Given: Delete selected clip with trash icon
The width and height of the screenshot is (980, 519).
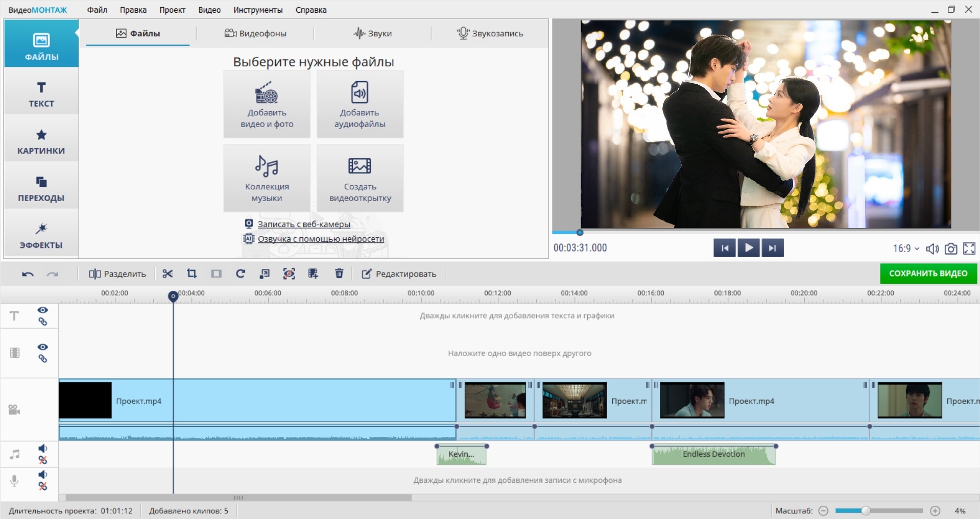Looking at the screenshot, I should tap(339, 274).
